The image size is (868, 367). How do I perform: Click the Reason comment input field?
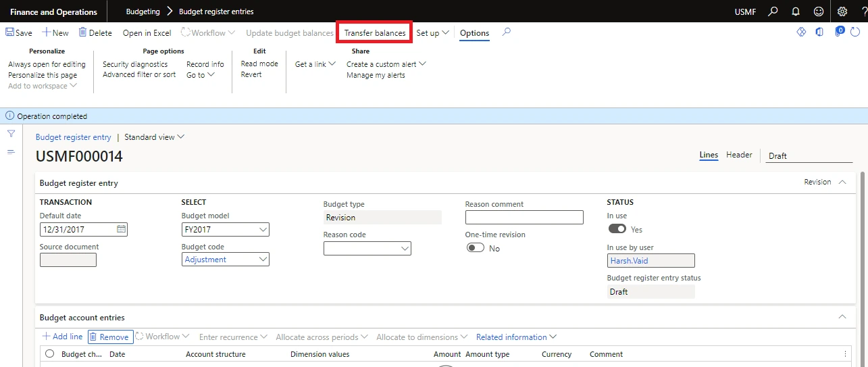pyautogui.click(x=524, y=217)
